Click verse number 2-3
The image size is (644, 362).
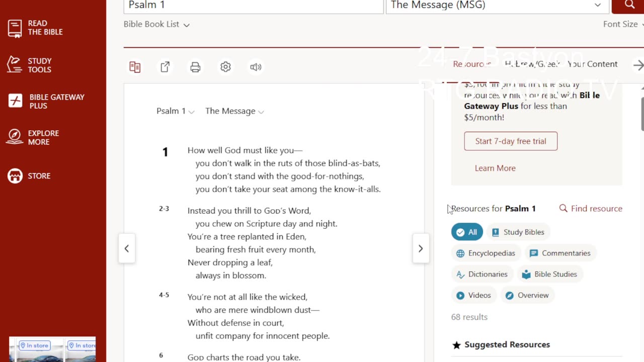(x=164, y=209)
